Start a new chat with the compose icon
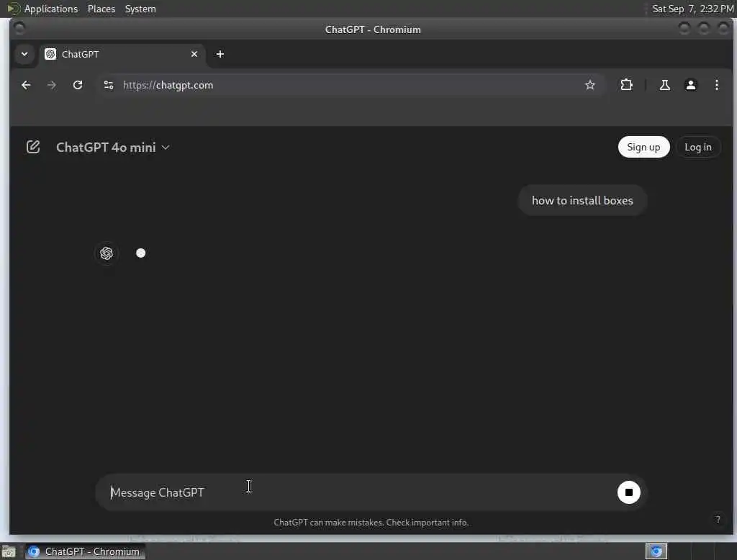The image size is (737, 560). [33, 147]
